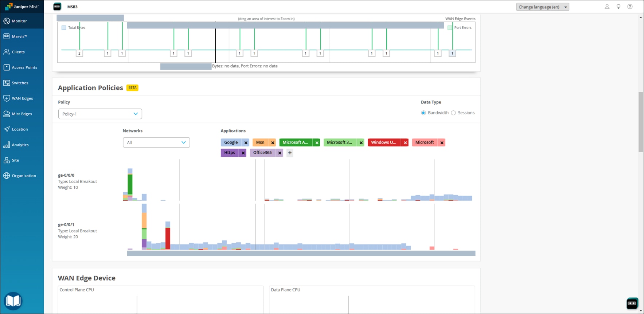Open the Change language dropdown

point(542,7)
